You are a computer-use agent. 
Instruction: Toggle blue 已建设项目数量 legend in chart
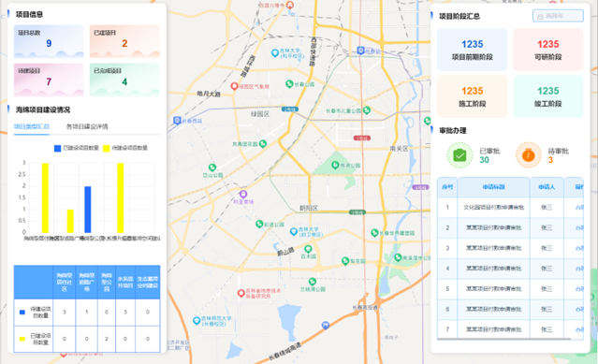(x=77, y=148)
